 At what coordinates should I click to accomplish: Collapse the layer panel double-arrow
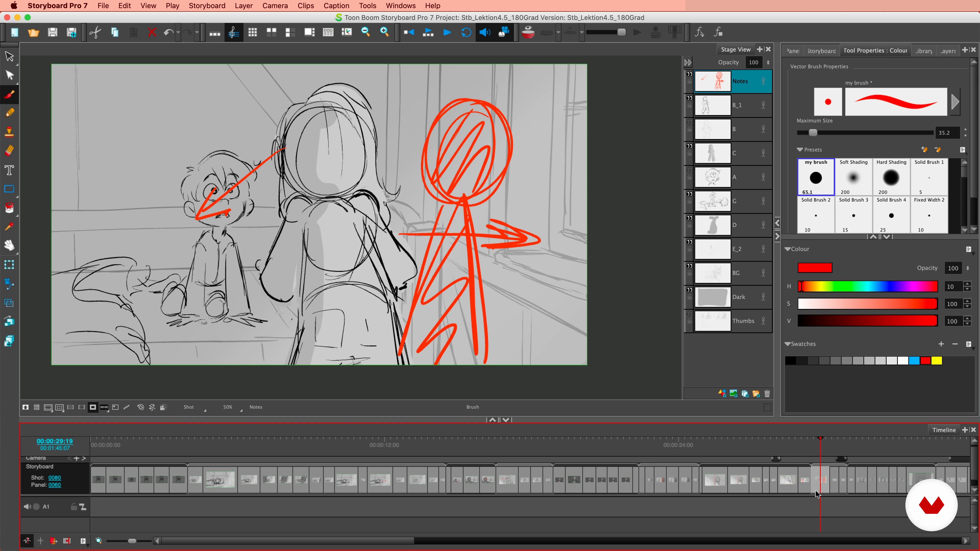(688, 62)
